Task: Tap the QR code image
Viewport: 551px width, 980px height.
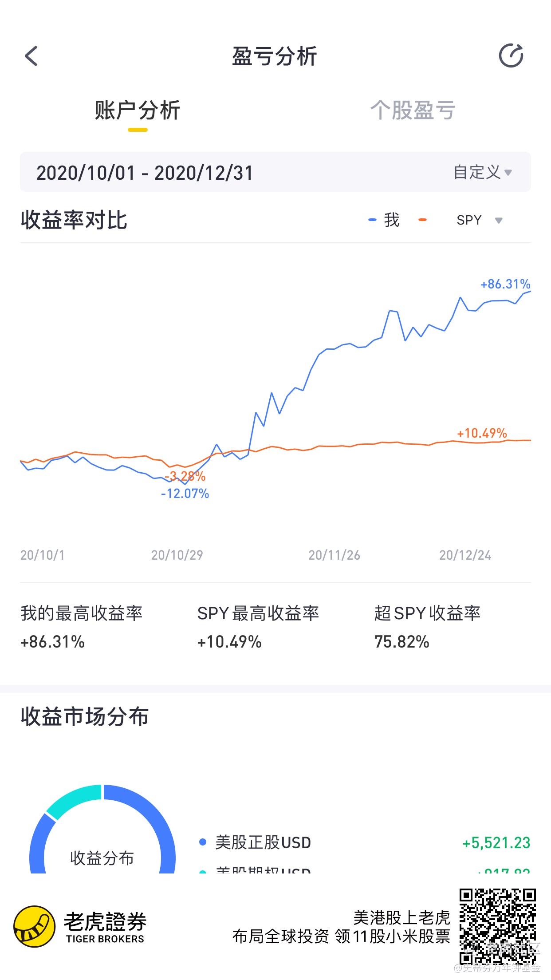Action: tap(497, 927)
